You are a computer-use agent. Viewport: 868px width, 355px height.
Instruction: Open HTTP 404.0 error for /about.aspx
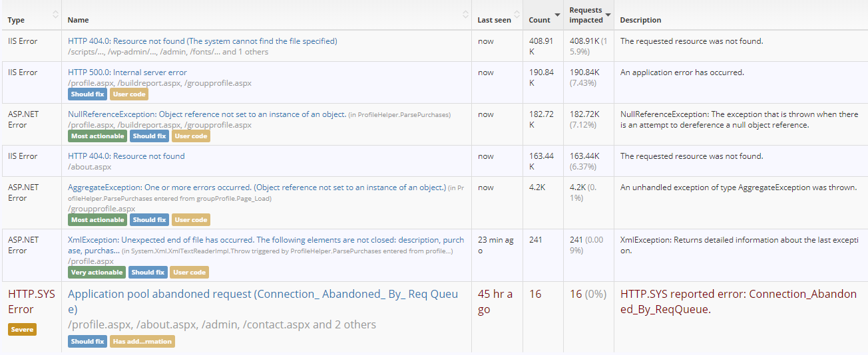tap(126, 156)
